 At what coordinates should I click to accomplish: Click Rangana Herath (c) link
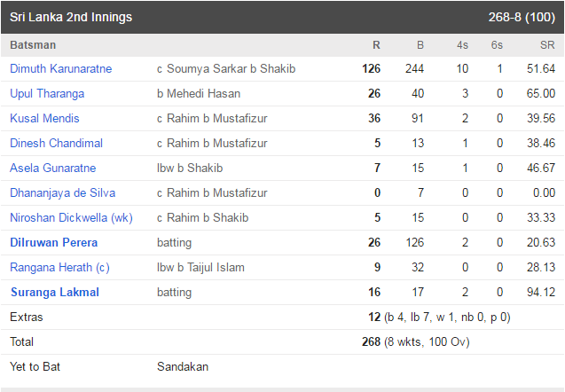coord(59,267)
